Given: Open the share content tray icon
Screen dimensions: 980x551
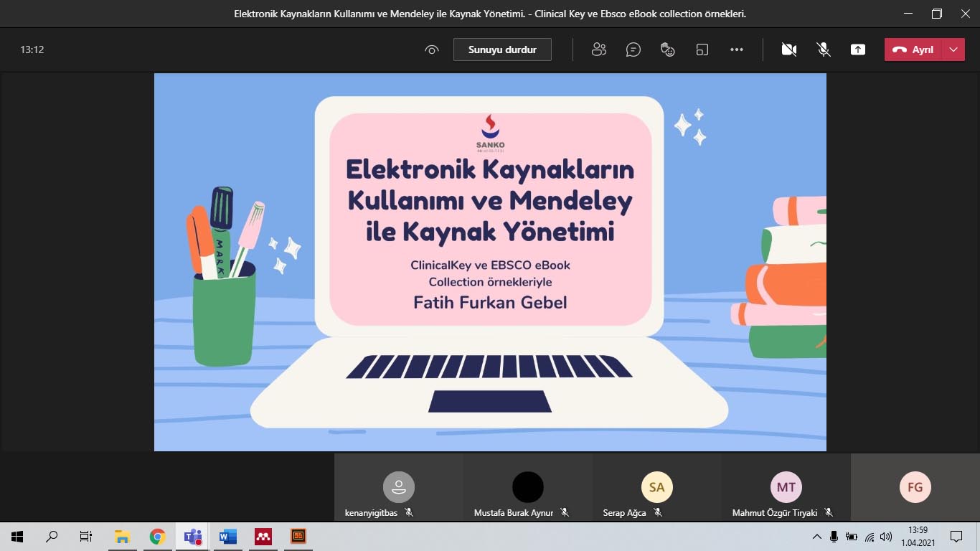Looking at the screenshot, I should (858, 50).
